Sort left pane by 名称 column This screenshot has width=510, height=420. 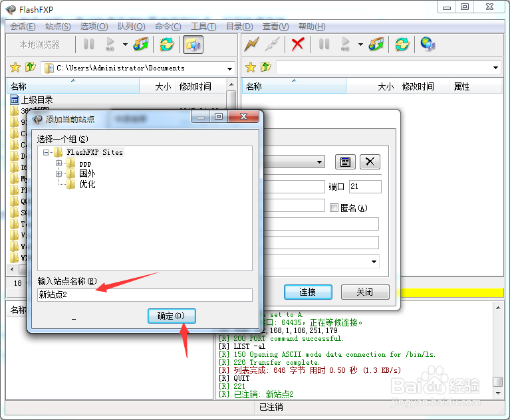click(73, 86)
